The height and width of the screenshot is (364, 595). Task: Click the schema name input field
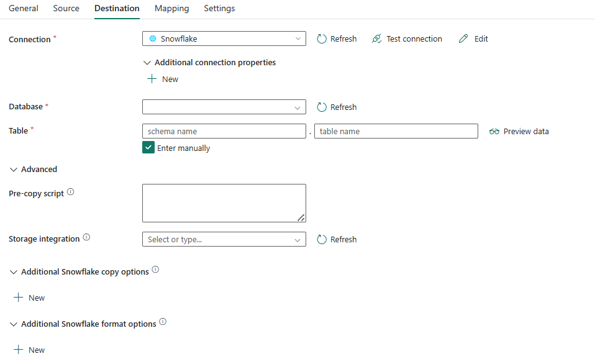(x=224, y=132)
